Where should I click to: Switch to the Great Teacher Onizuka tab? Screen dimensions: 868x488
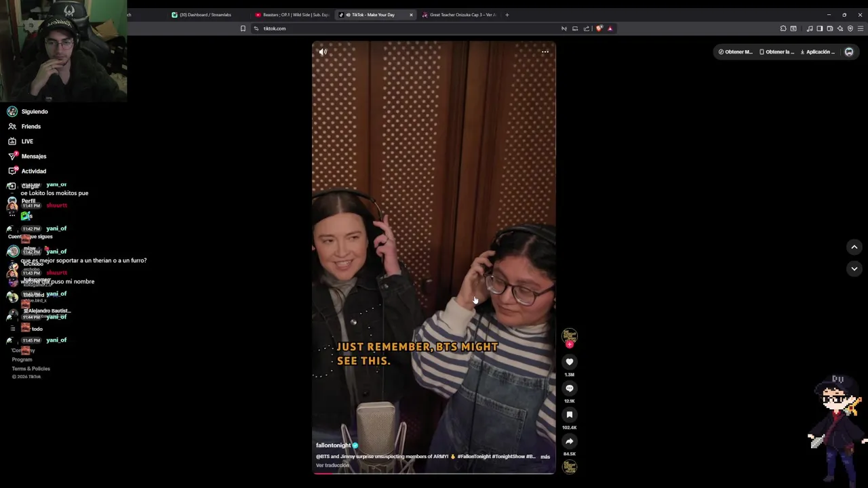(459, 15)
